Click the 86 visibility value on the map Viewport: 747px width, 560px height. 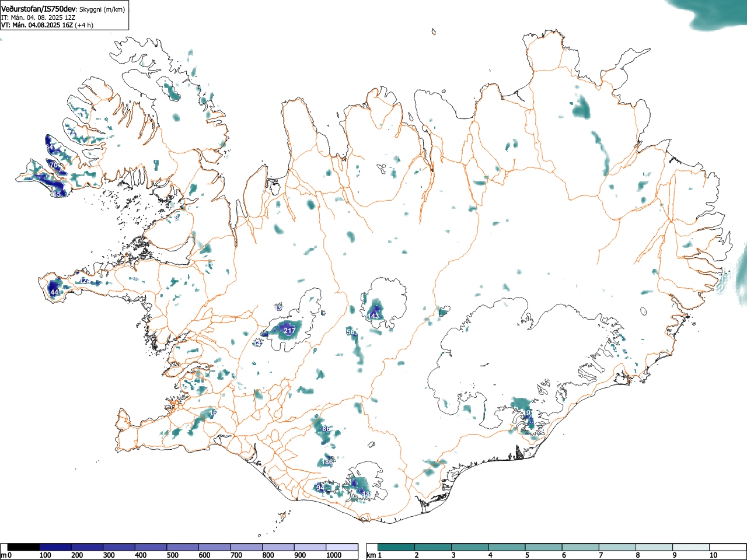pyautogui.click(x=326, y=429)
